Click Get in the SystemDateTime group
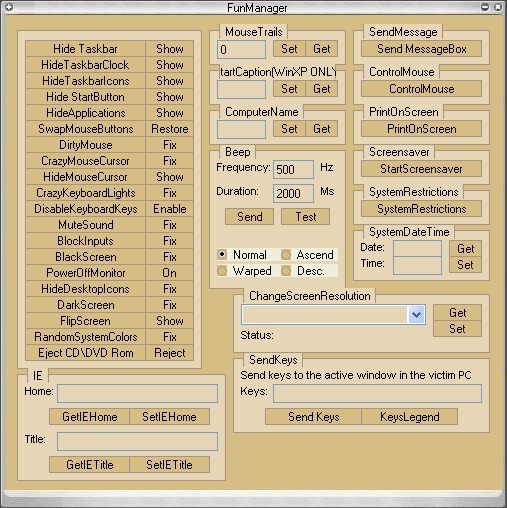The image size is (507, 508). click(465, 249)
